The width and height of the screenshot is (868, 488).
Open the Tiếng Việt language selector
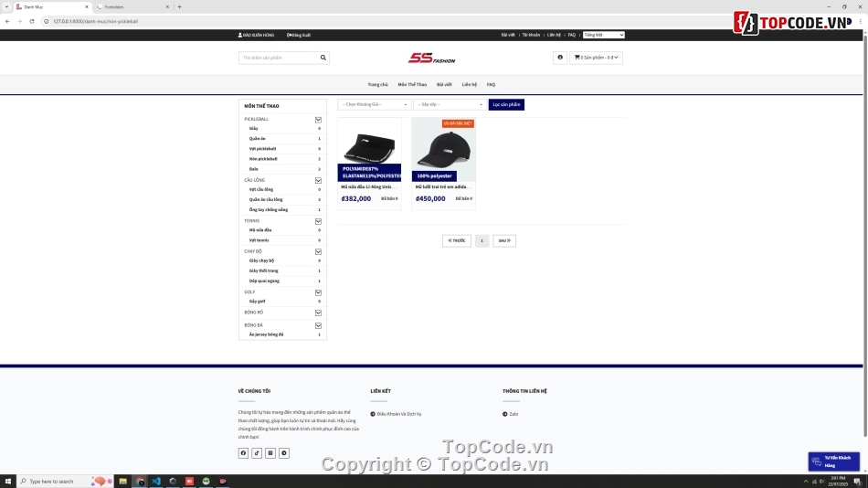tap(603, 35)
